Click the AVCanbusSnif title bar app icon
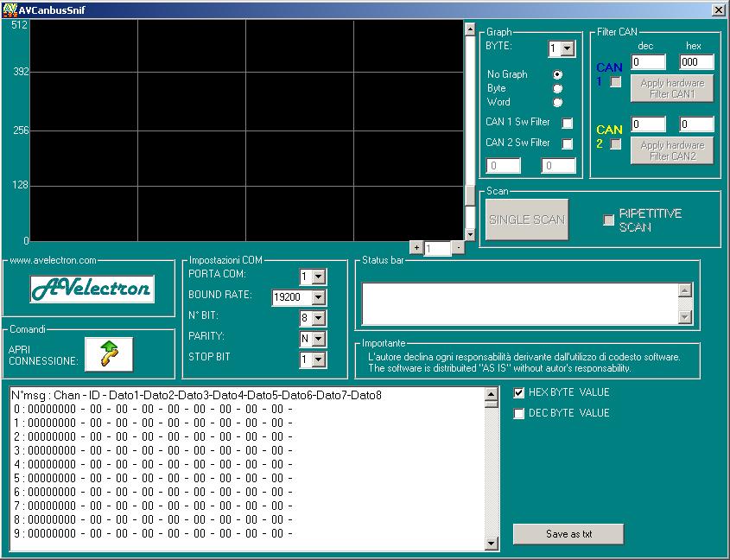Image resolution: width=730 pixels, height=560 pixels. (x=10, y=10)
